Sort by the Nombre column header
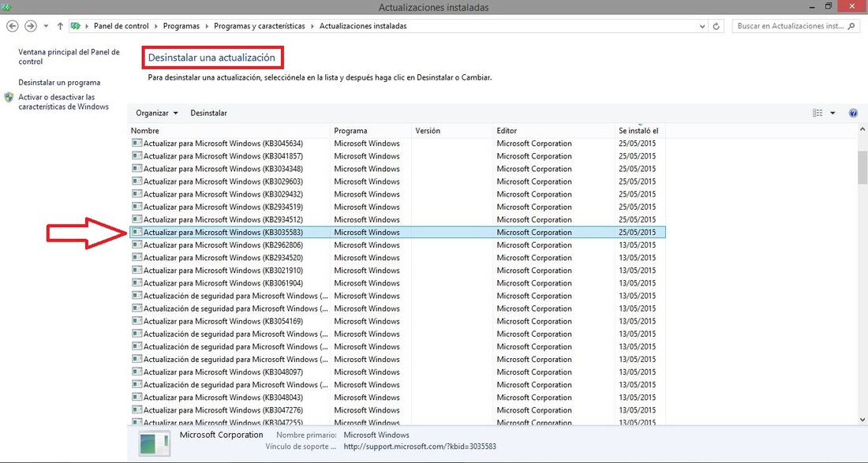The image size is (868, 463). [x=229, y=131]
